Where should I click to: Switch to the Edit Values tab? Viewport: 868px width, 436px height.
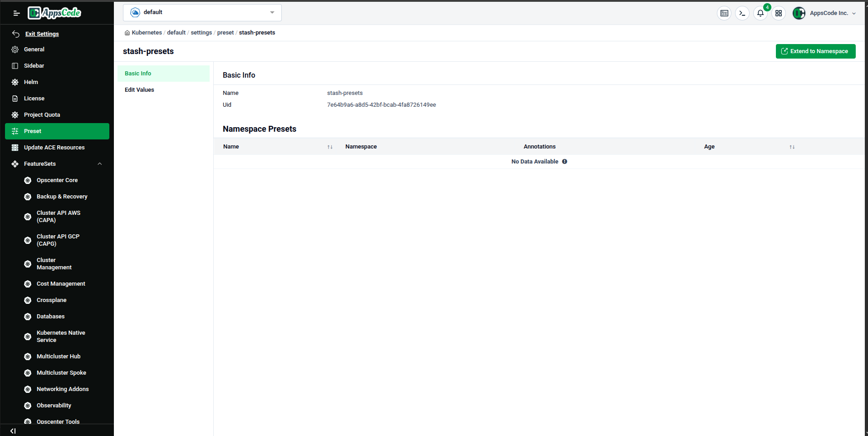[x=139, y=89]
